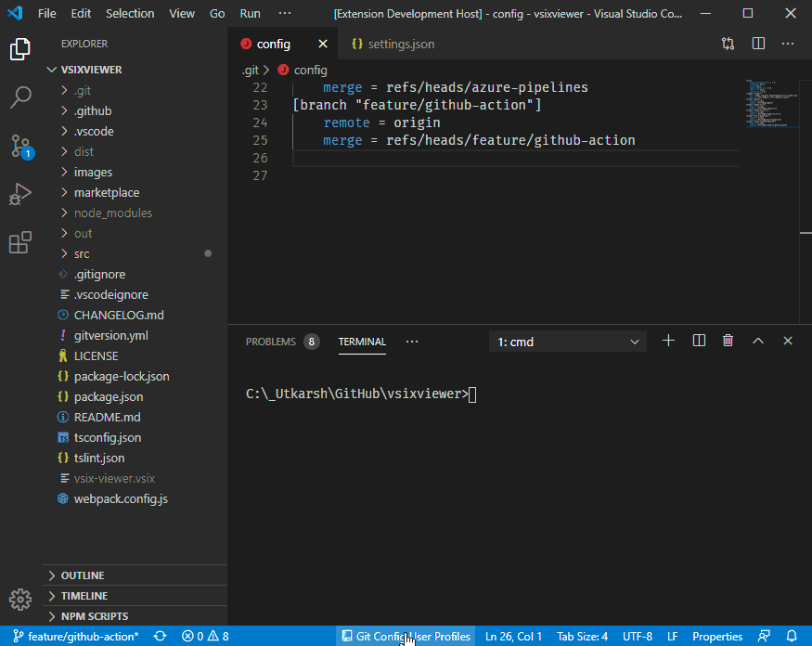Viewport: 812px width, 646px height.
Task: Expand the TIMELINE section
Action: coord(135,596)
